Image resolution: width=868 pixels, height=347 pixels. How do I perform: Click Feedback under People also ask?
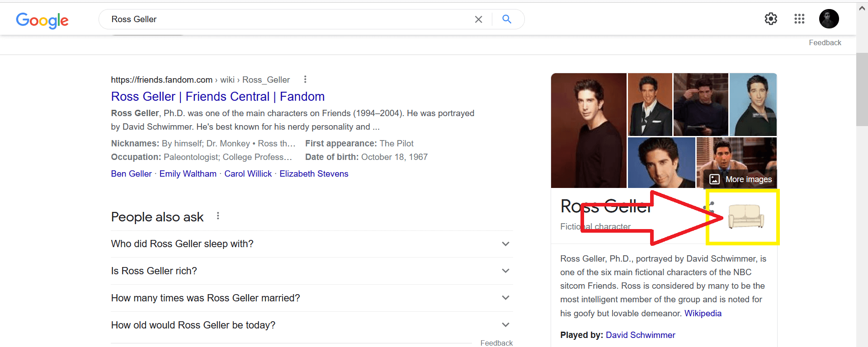[x=496, y=343]
